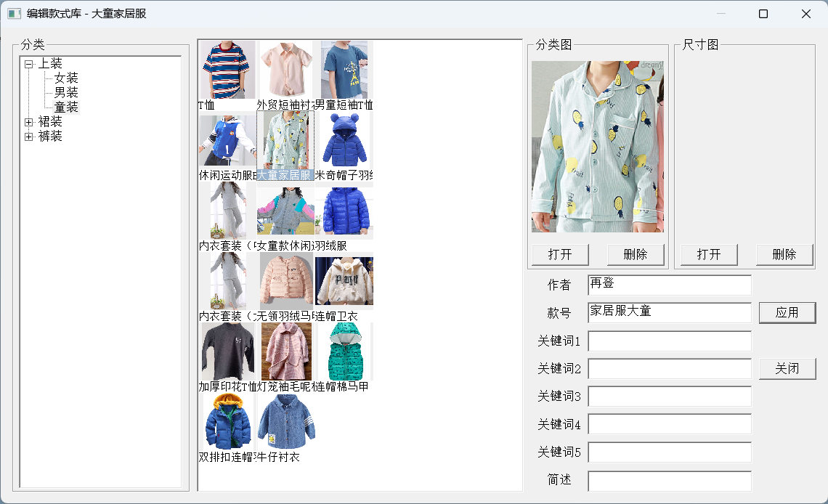Collapse the 上装 tree node

29,64
